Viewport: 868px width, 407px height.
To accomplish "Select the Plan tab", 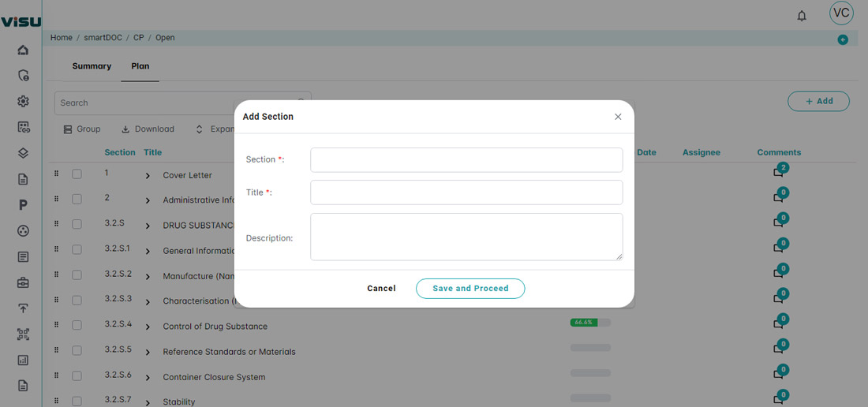I will point(140,66).
